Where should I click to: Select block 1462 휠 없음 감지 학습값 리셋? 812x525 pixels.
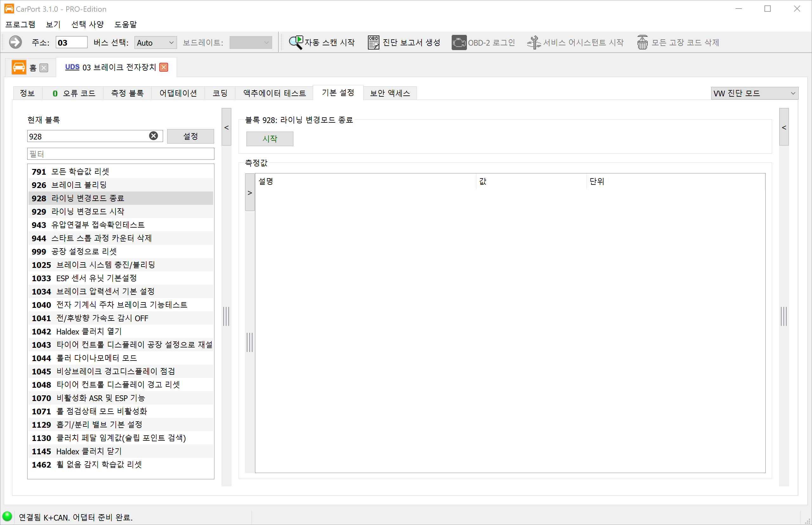click(121, 464)
